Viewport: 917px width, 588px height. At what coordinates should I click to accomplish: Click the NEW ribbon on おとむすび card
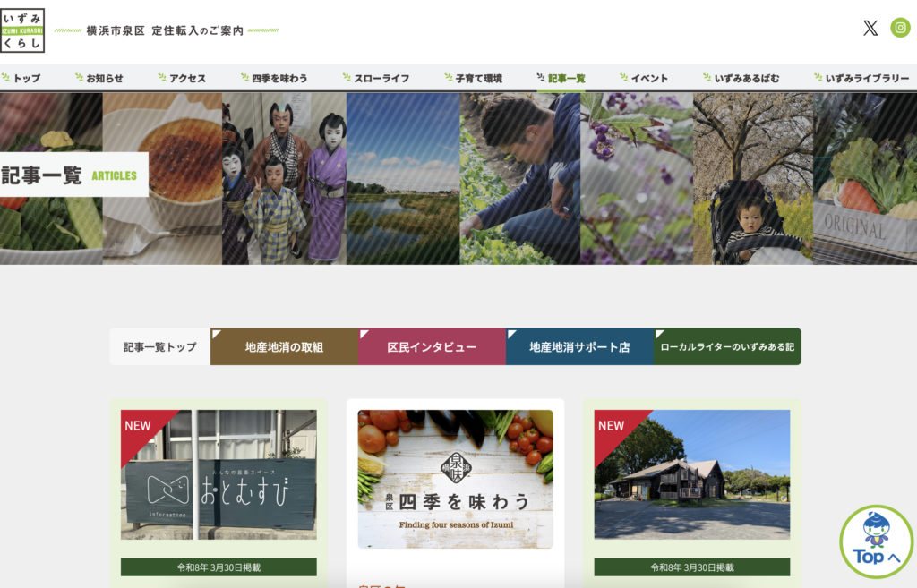point(139,425)
